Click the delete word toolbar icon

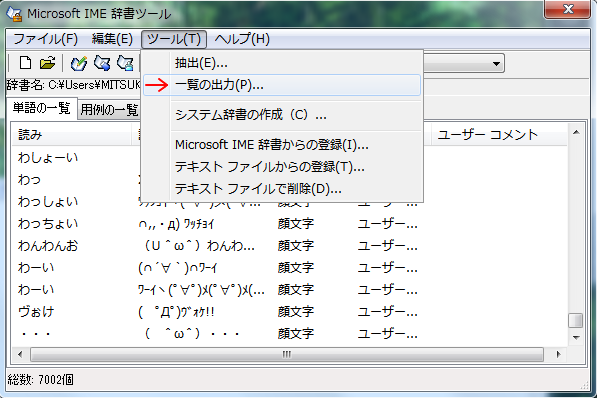coord(125,63)
